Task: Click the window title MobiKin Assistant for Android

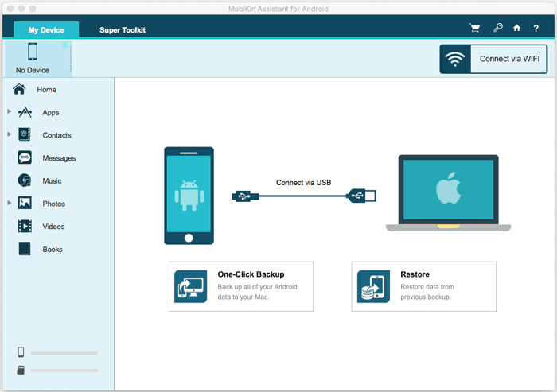Action: (278, 9)
